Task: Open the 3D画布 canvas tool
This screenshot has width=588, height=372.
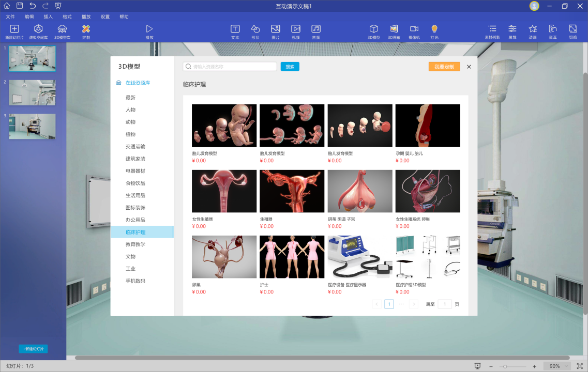Action: 394,32
